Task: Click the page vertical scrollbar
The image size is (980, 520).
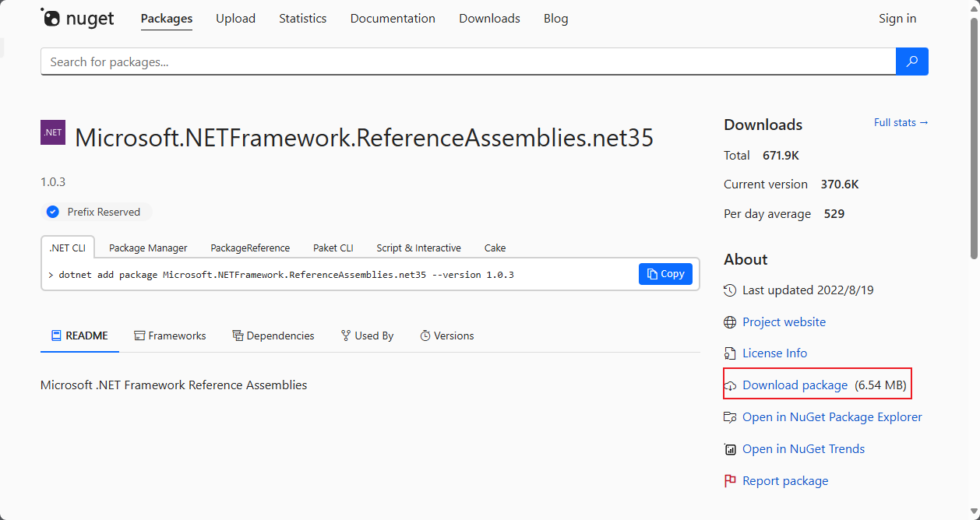Action: pyautogui.click(x=974, y=140)
